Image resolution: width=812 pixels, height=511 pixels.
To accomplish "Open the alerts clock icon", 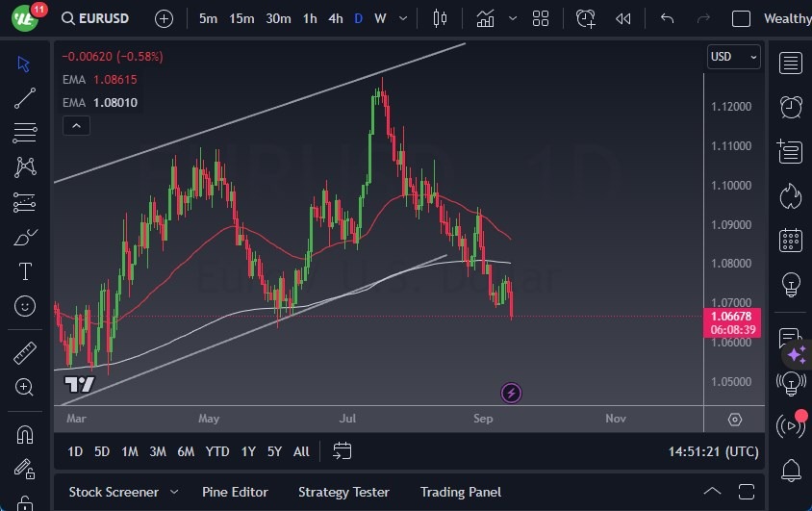I will click(791, 107).
